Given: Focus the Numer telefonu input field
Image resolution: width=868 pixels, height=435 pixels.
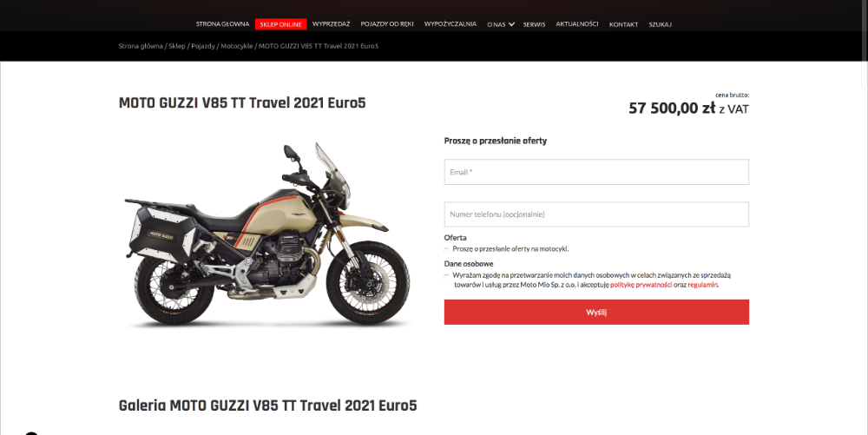Looking at the screenshot, I should pyautogui.click(x=596, y=214).
